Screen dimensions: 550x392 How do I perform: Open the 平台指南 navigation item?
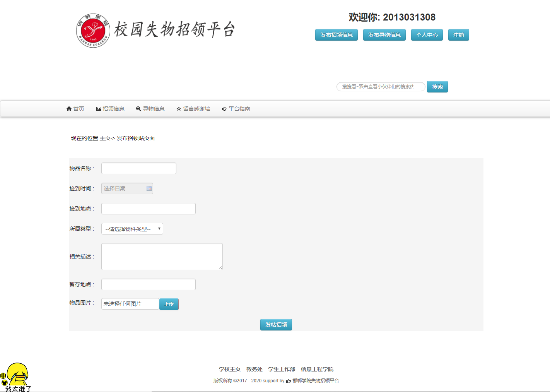click(236, 109)
